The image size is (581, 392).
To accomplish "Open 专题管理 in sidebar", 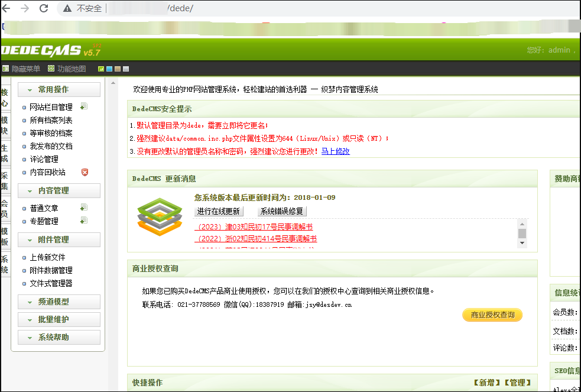I will 44,222.
